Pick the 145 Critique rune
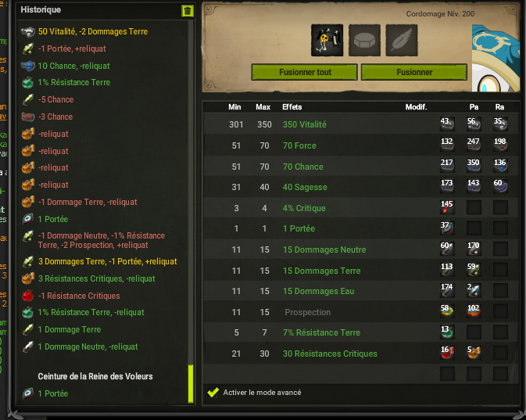This screenshot has height=420, width=526. (x=447, y=207)
